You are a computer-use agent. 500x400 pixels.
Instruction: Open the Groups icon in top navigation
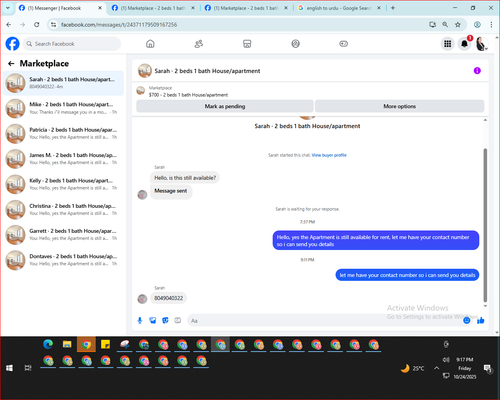pos(295,44)
